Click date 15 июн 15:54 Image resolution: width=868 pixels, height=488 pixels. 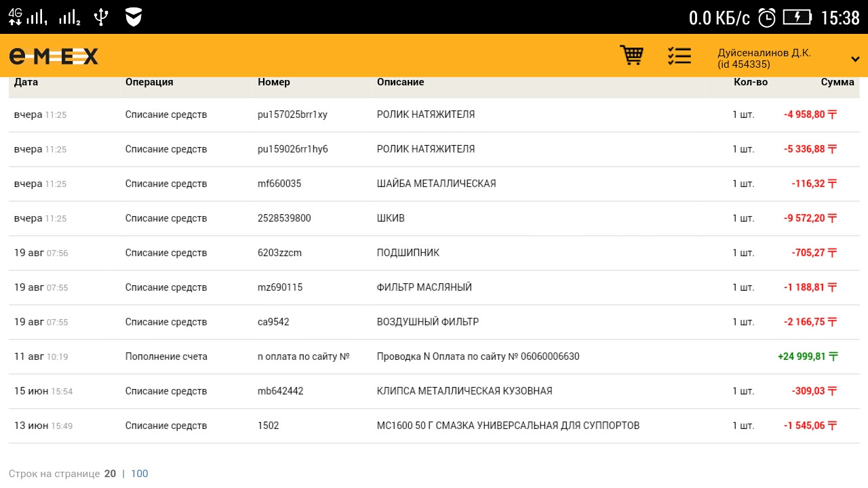[x=43, y=391]
